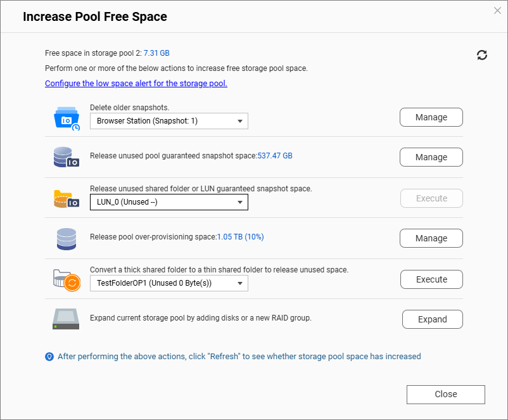The width and height of the screenshot is (508, 420).
Task: Click the snapshot folder icon with clock
Action: click(x=67, y=118)
